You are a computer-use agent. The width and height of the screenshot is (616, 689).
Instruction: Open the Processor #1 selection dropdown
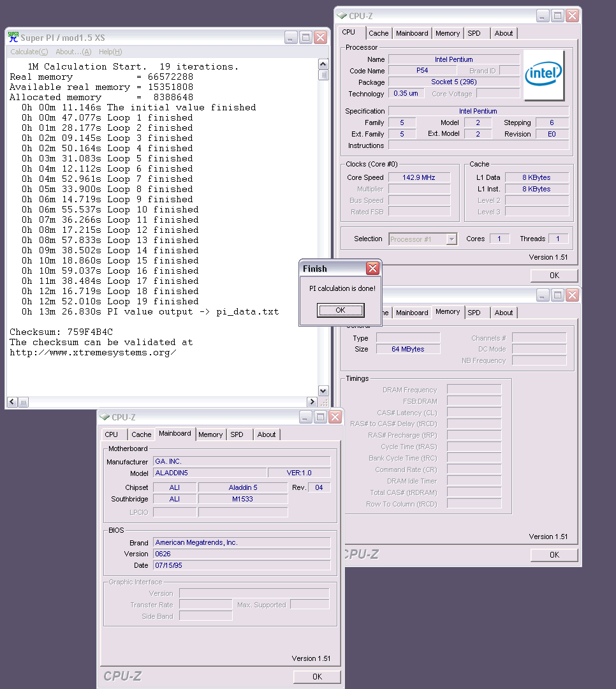point(451,239)
